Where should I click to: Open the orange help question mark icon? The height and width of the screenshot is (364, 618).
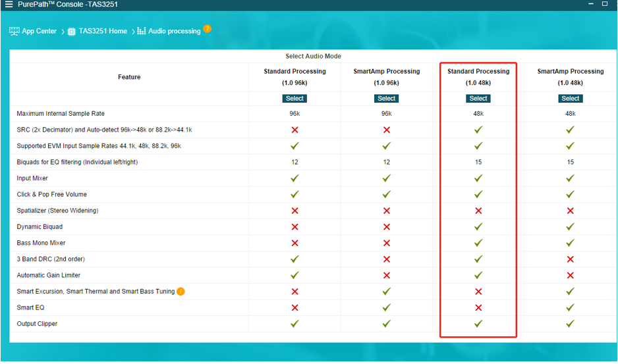[208, 29]
